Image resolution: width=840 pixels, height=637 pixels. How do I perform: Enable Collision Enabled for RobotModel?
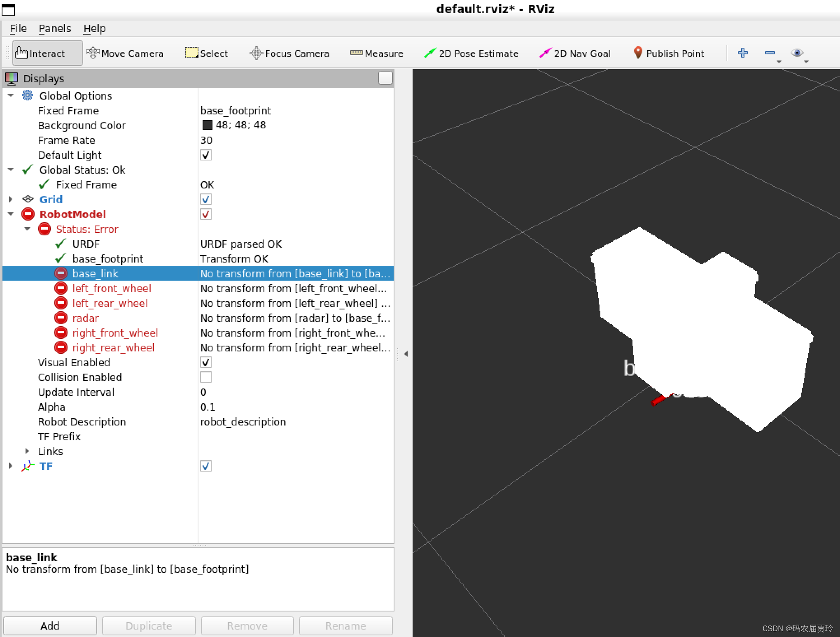[205, 377]
